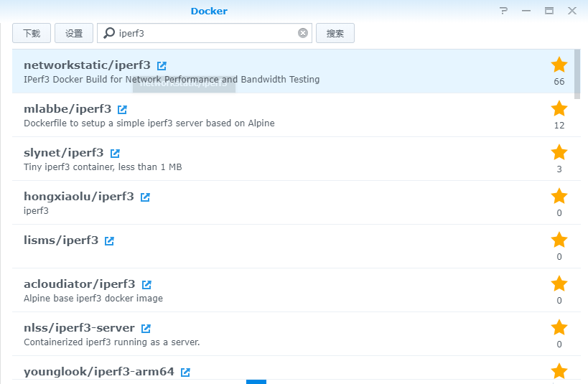
Task: Select the hongxiaolu/iperf3 image title
Action: click(79, 197)
